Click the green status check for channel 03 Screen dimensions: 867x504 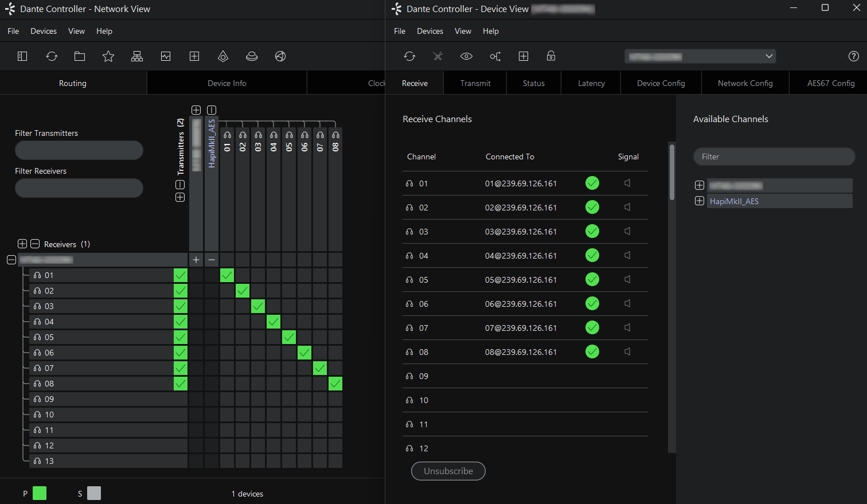[x=592, y=231]
